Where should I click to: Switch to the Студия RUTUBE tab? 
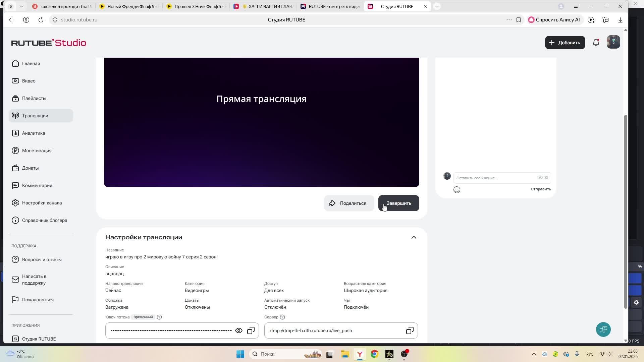[x=397, y=6]
